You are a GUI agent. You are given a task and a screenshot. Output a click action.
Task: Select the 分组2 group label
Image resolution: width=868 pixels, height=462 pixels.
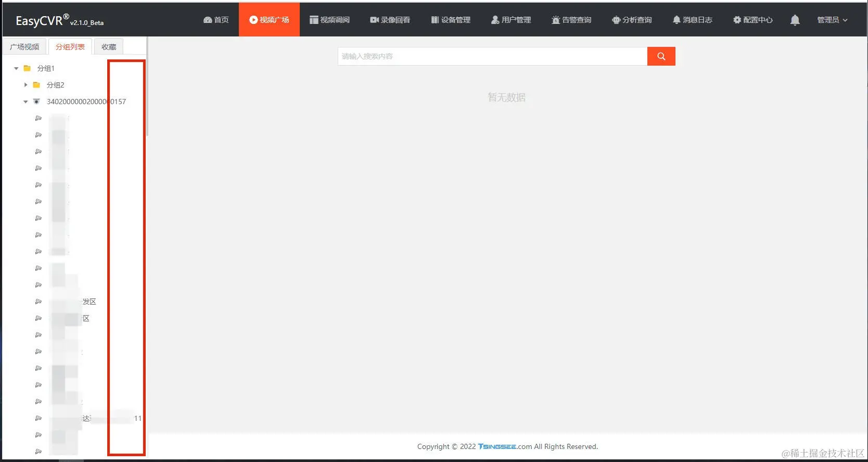(x=56, y=85)
